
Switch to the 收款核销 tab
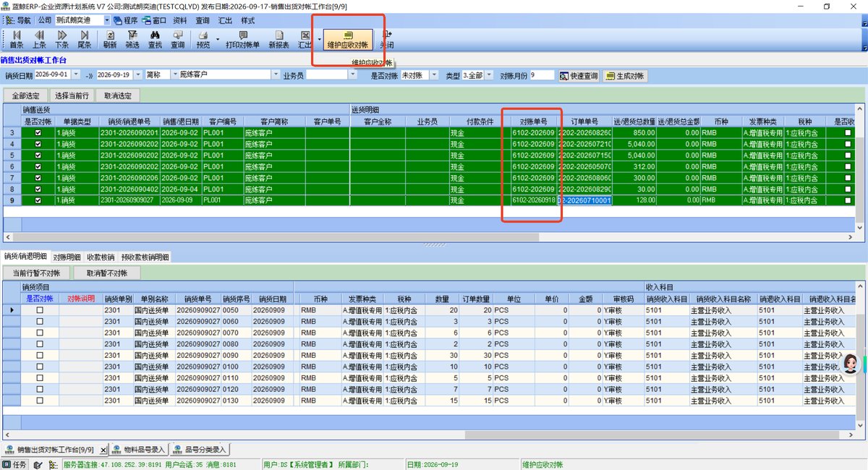(x=101, y=257)
